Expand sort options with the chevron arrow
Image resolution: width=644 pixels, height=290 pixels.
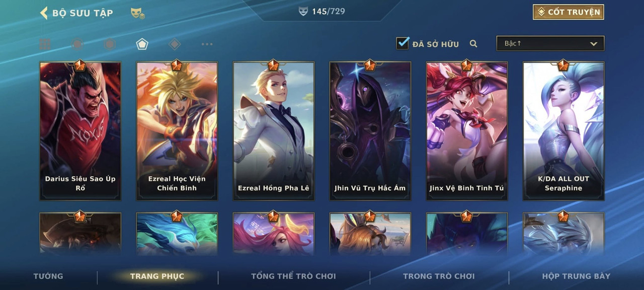click(594, 44)
